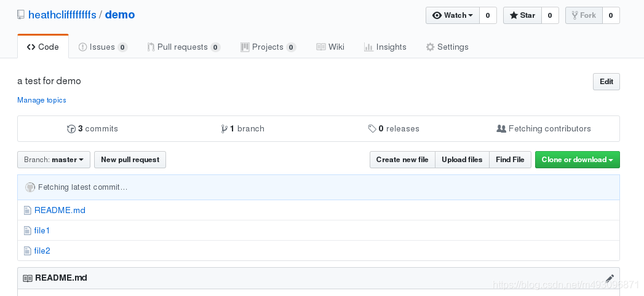644x296 pixels.
Task: Click the Edit description button
Action: coord(606,82)
